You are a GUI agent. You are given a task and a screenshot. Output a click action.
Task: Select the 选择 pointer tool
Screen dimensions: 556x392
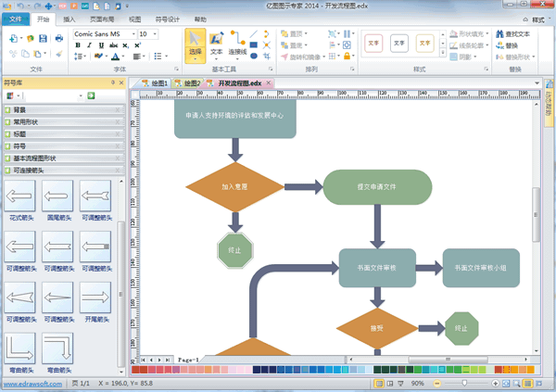195,44
